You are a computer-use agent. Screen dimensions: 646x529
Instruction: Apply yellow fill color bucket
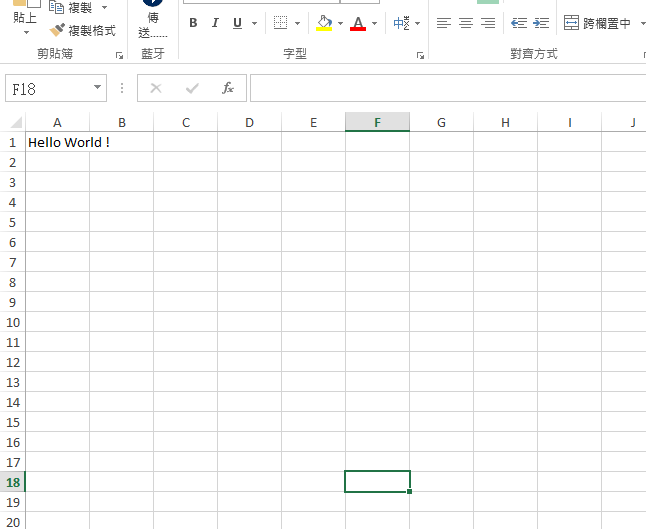pos(324,23)
